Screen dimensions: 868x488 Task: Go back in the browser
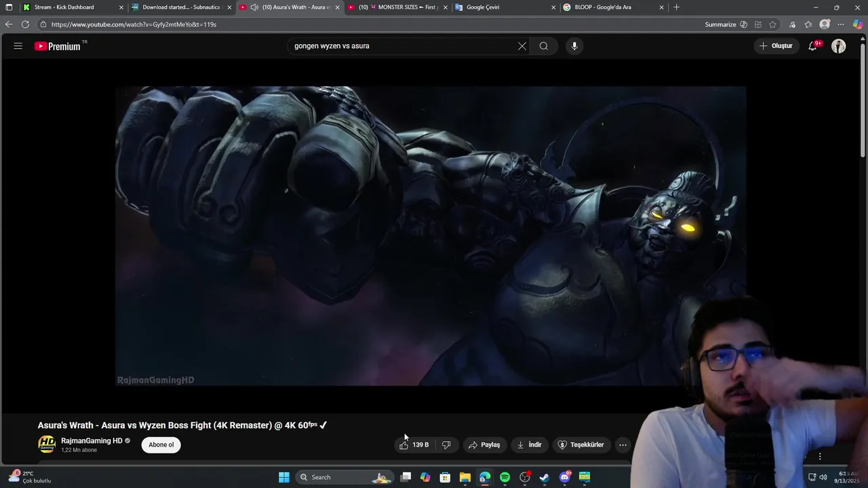[9, 24]
